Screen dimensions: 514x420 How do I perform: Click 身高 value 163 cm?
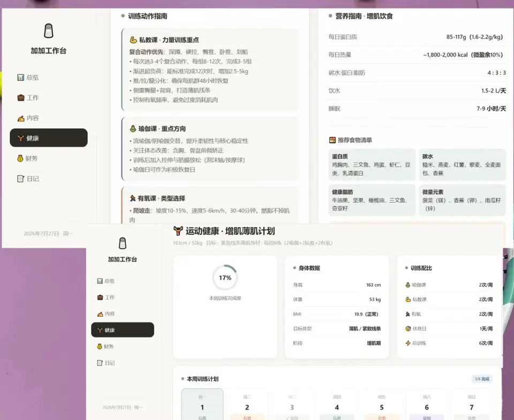(x=373, y=285)
